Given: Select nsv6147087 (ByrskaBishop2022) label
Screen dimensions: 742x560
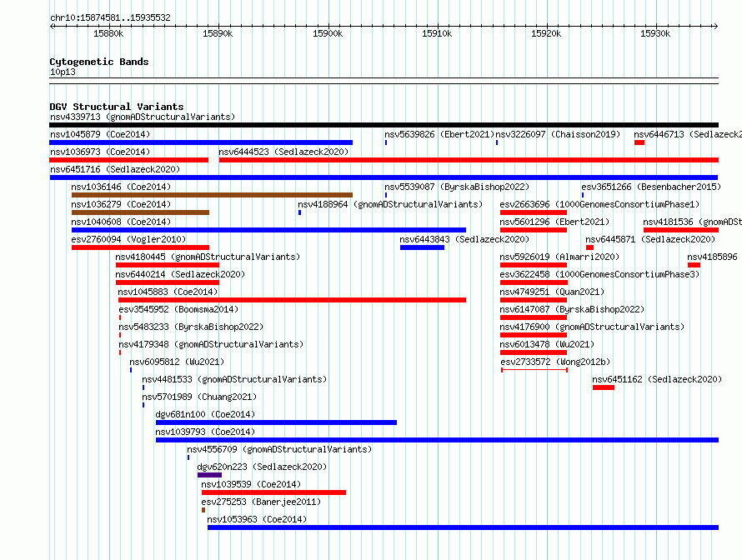Looking at the screenshot, I should click(572, 309).
